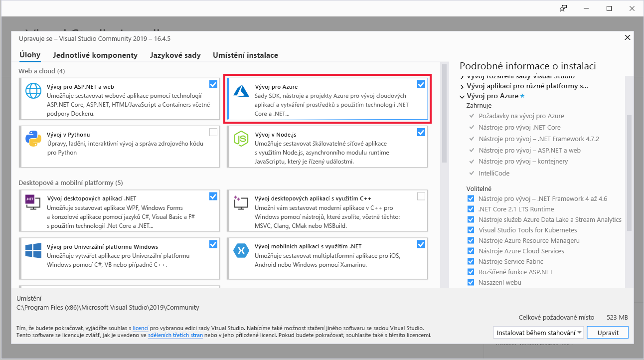Click Web a cloud (4) group heading
This screenshot has height=360, width=644.
tap(42, 71)
